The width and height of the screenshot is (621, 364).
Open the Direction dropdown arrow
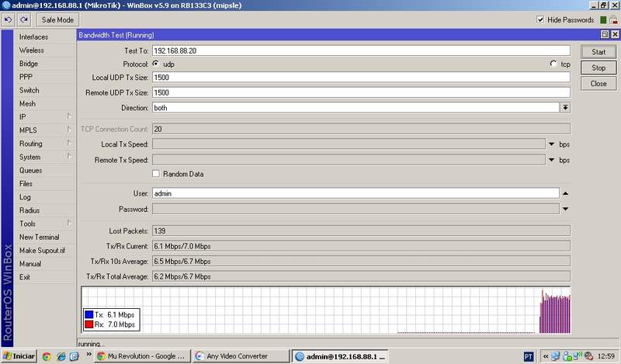click(x=566, y=107)
